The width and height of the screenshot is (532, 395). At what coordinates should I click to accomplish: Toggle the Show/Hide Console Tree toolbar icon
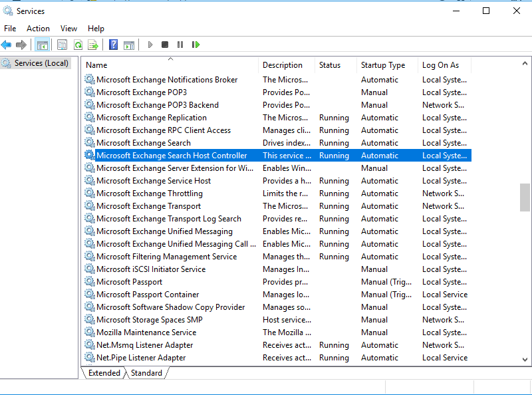[x=43, y=45]
